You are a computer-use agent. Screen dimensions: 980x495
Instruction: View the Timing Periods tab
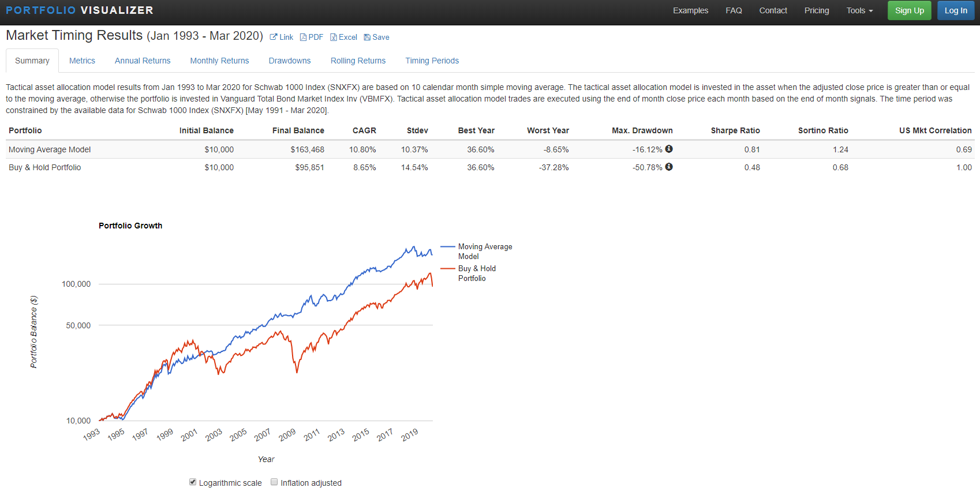[x=432, y=61]
